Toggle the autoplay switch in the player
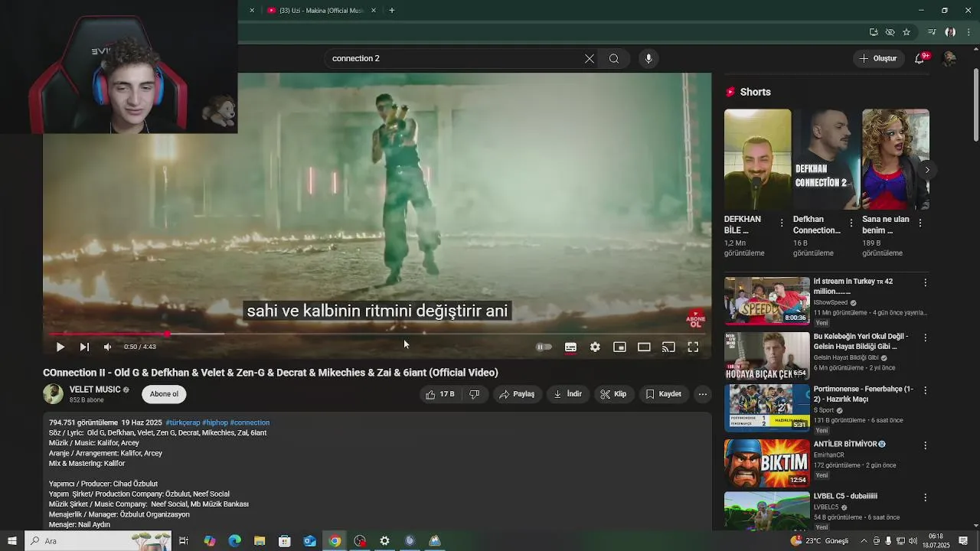Image resolution: width=980 pixels, height=551 pixels. tap(544, 347)
